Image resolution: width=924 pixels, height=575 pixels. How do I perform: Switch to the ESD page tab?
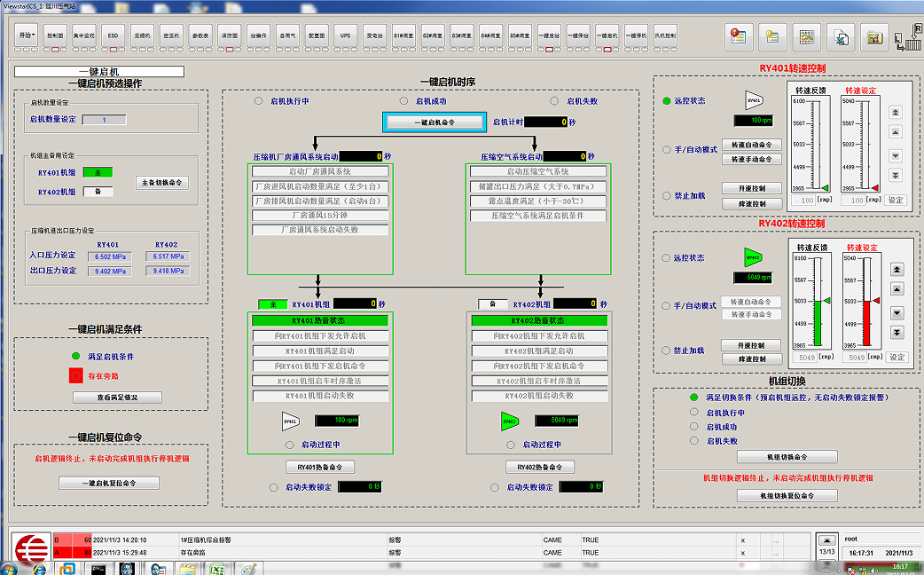[113, 35]
